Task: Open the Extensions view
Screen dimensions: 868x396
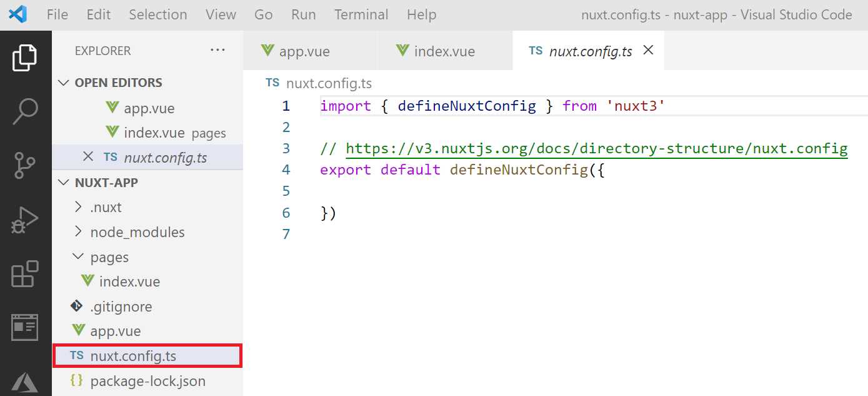Action: pyautogui.click(x=26, y=274)
